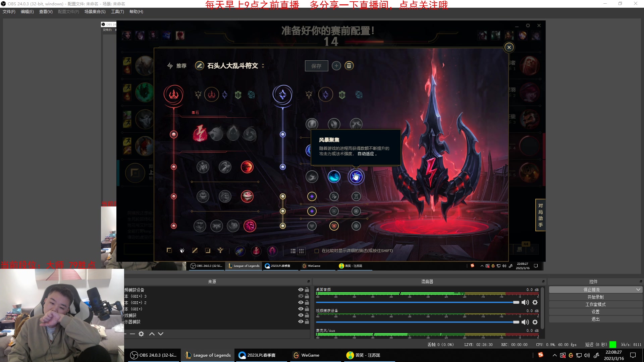The width and height of the screenshot is (644, 362).
Task: Adjust the 视频捕获设备 volume slider
Action: pyautogui.click(x=418, y=322)
